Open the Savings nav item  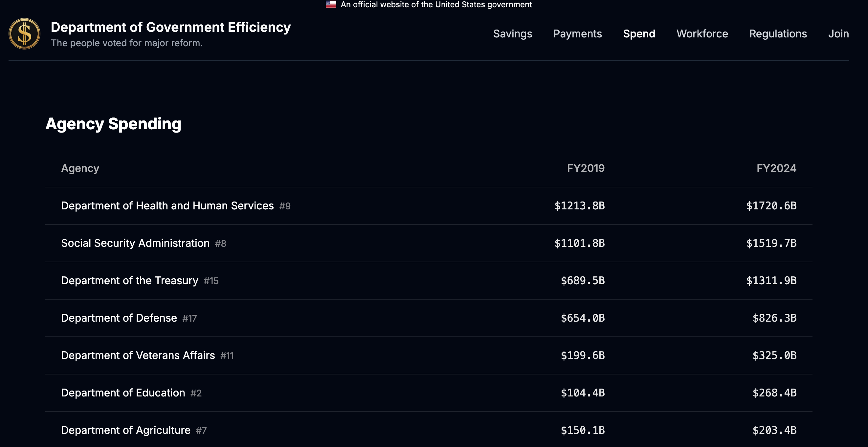click(513, 34)
